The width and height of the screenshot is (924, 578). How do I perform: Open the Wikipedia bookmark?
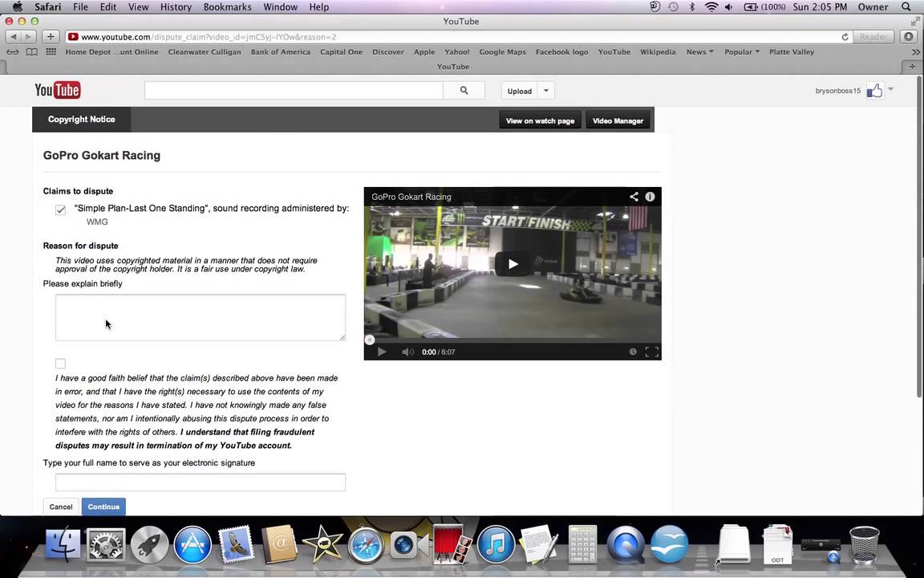(658, 52)
